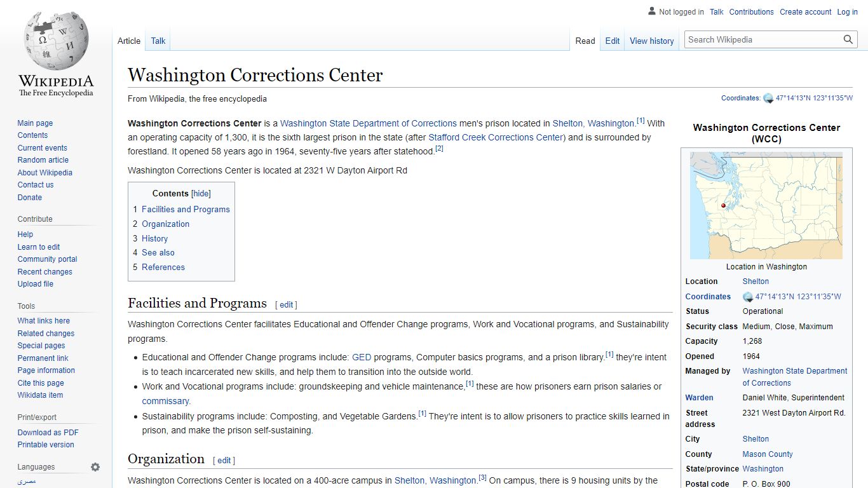Open Shelton link in infobox City row
This screenshot has width=868, height=488.
(756, 439)
